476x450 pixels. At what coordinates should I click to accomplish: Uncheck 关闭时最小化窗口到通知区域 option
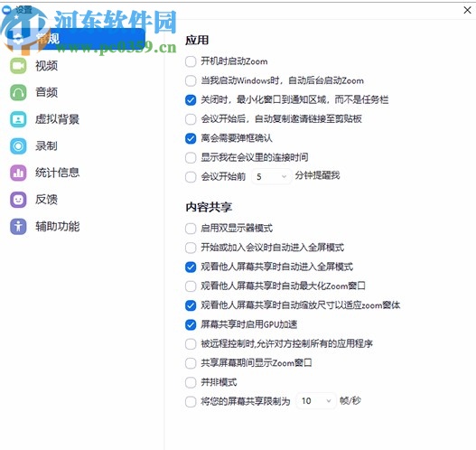[x=191, y=100]
